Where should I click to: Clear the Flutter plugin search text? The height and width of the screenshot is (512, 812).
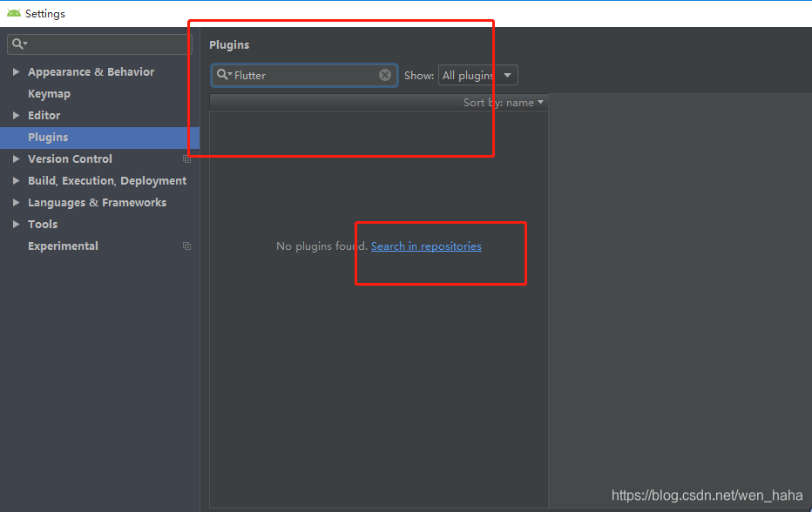pos(385,75)
